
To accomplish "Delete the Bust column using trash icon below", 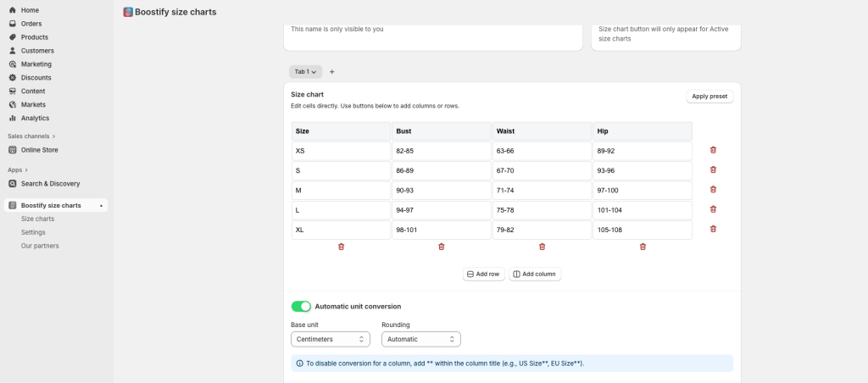I will click(x=441, y=247).
